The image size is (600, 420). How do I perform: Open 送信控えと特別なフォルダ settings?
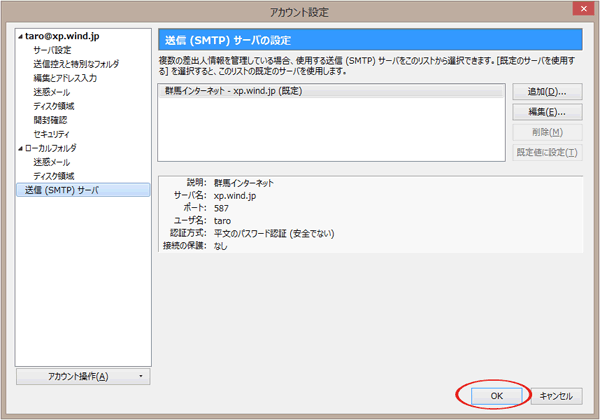point(76,64)
